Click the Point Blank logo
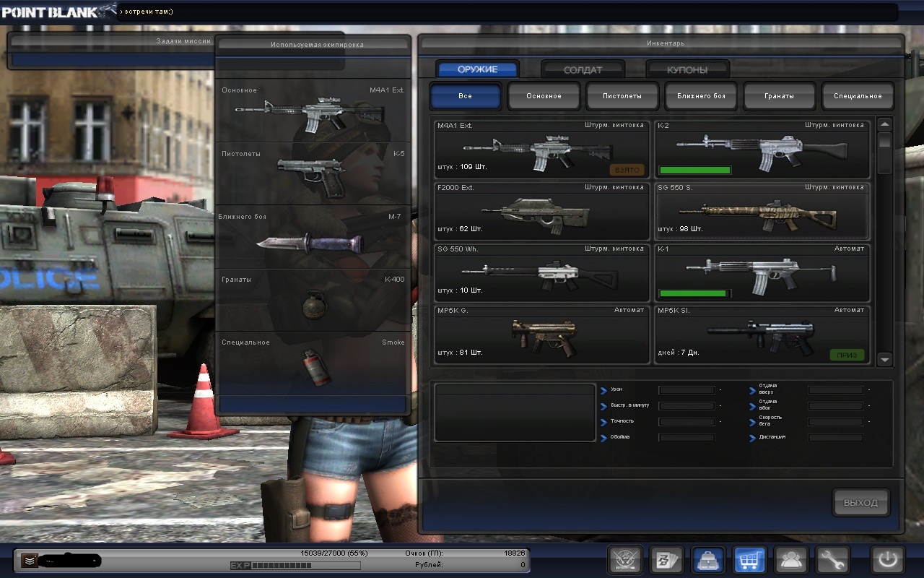 click(x=58, y=12)
